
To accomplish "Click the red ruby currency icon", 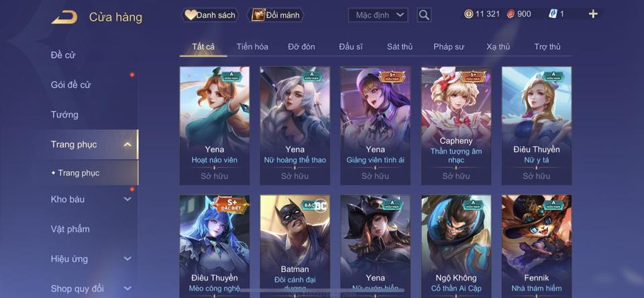I will coord(510,14).
